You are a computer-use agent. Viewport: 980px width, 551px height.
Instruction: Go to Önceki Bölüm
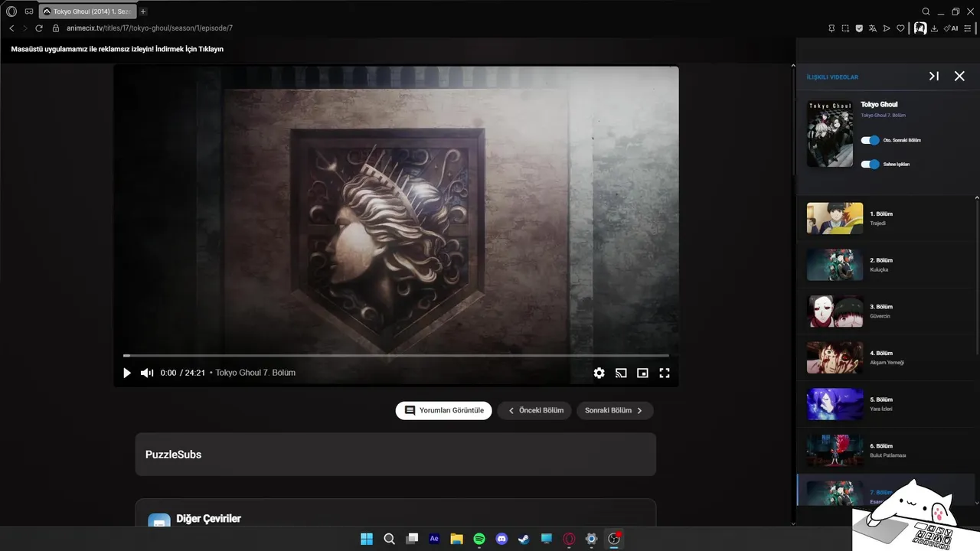[534, 410]
